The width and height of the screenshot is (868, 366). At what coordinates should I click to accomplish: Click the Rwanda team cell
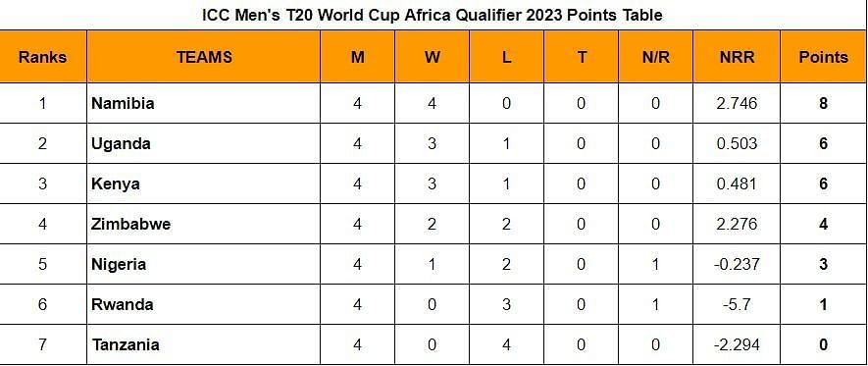click(204, 304)
